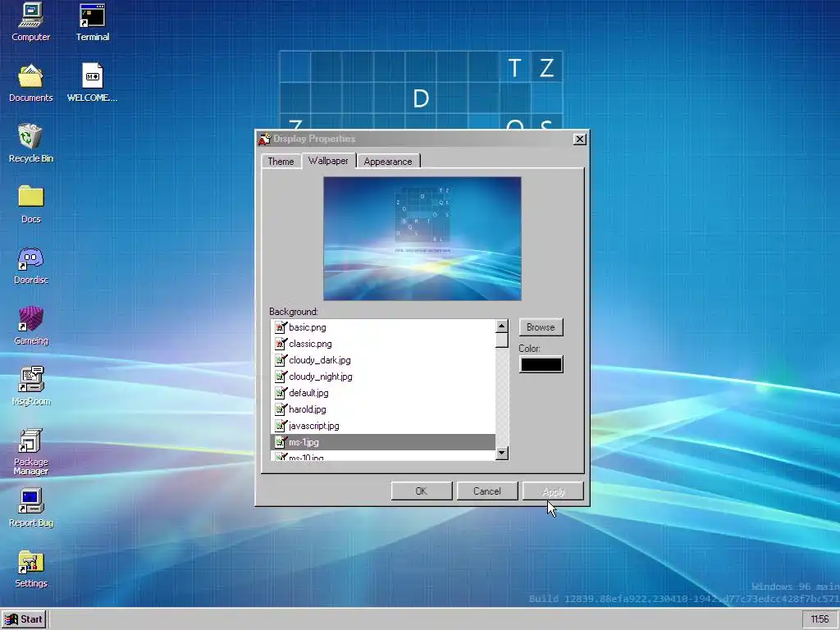Select classic.png in the background list

pos(383,344)
